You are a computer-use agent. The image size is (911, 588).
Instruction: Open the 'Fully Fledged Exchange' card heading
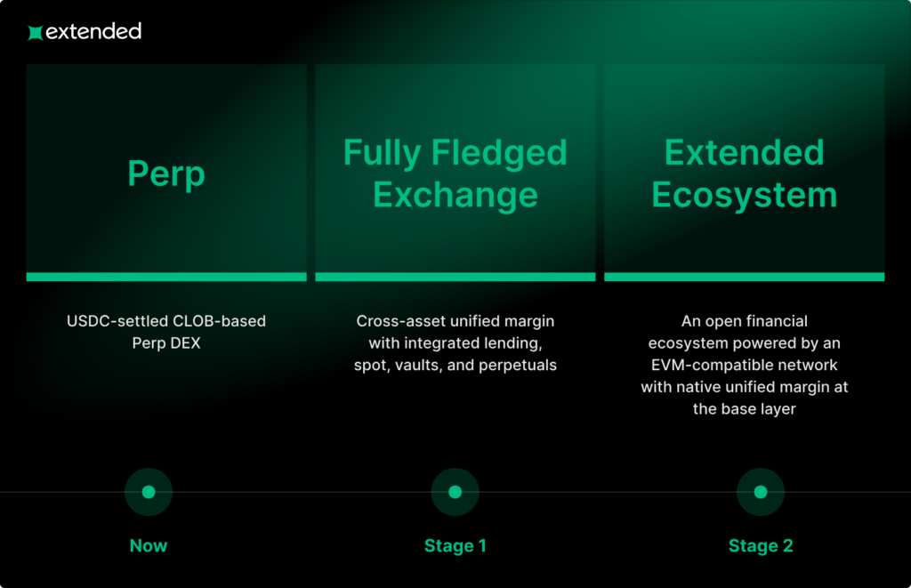(x=455, y=173)
